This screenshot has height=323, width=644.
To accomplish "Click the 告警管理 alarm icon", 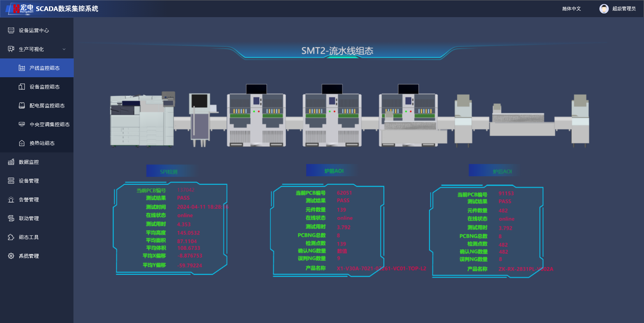I will (x=11, y=200).
